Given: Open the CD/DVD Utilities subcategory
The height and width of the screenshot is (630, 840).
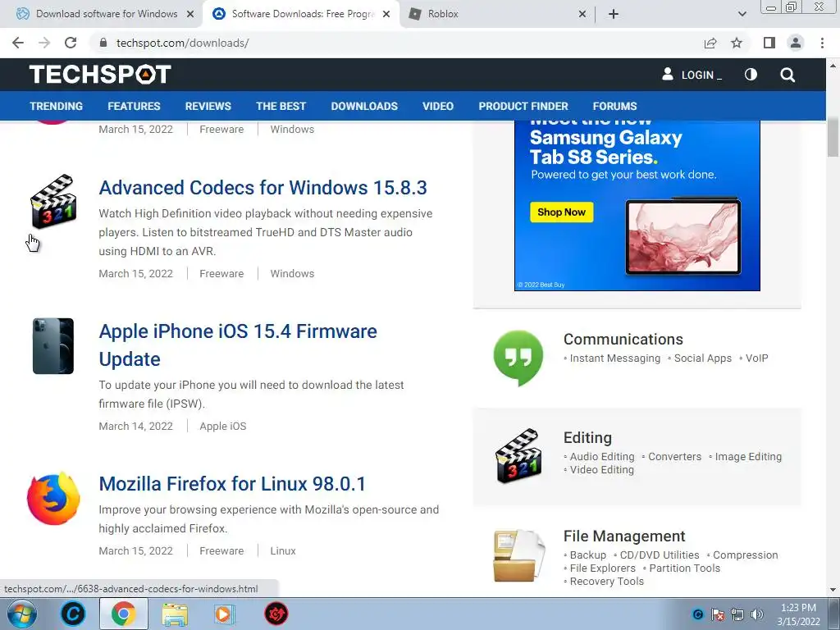Looking at the screenshot, I should point(660,555).
